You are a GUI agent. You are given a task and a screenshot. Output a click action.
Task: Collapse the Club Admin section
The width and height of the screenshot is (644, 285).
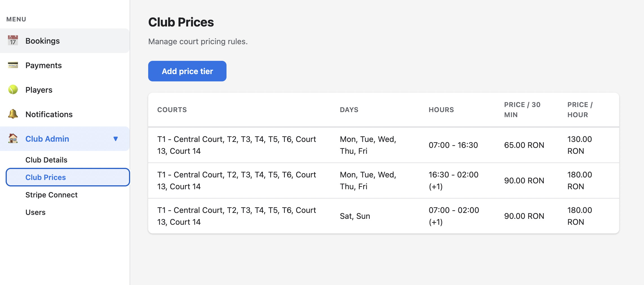coord(116,139)
